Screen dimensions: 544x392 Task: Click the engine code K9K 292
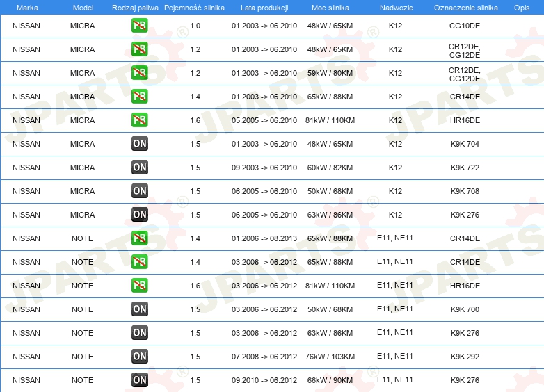pyautogui.click(x=465, y=357)
